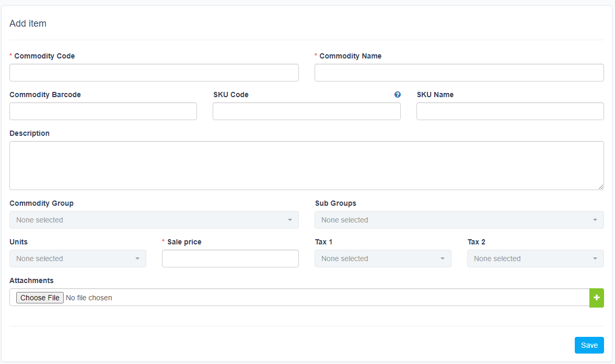Screen dimensions: 615x364
Task: Click the Tax 2 dropdown caret arrow
Action: [x=595, y=259]
